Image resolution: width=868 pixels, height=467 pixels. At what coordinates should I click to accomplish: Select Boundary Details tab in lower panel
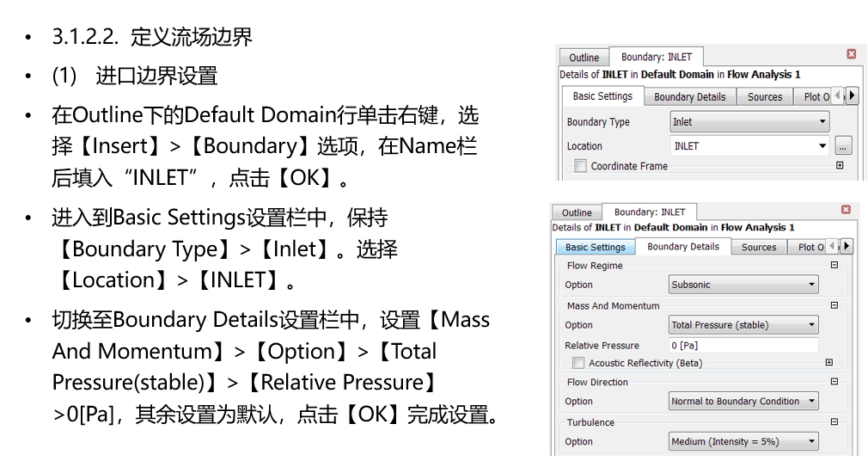click(683, 247)
